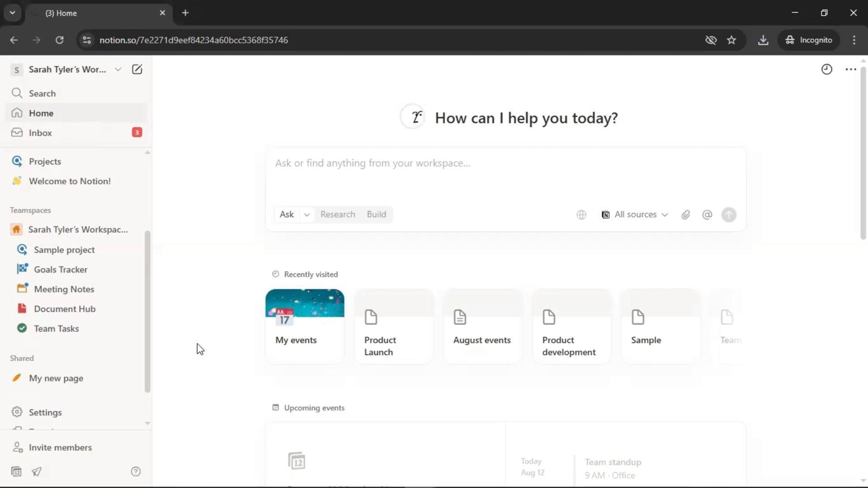This screenshot has width=868, height=488.
Task: Open the chat history clock icon
Action: click(826, 70)
